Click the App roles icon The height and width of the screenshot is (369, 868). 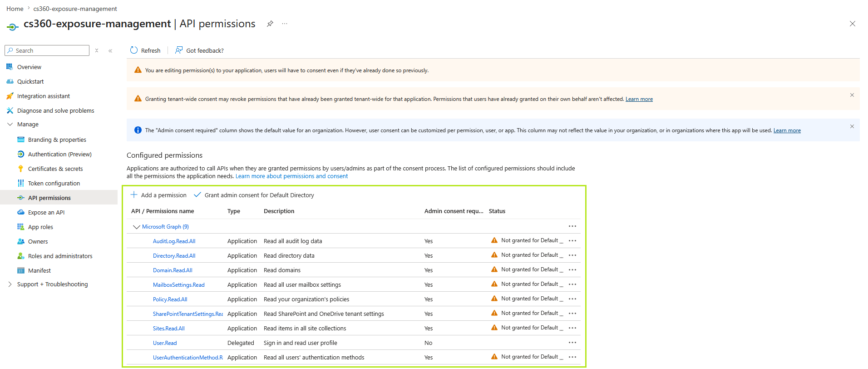tap(20, 227)
